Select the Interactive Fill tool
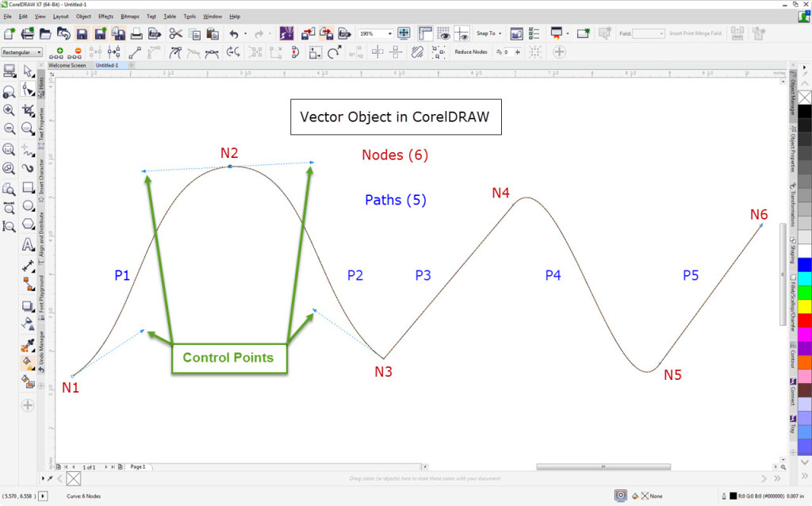The image size is (812, 506). 28,363
